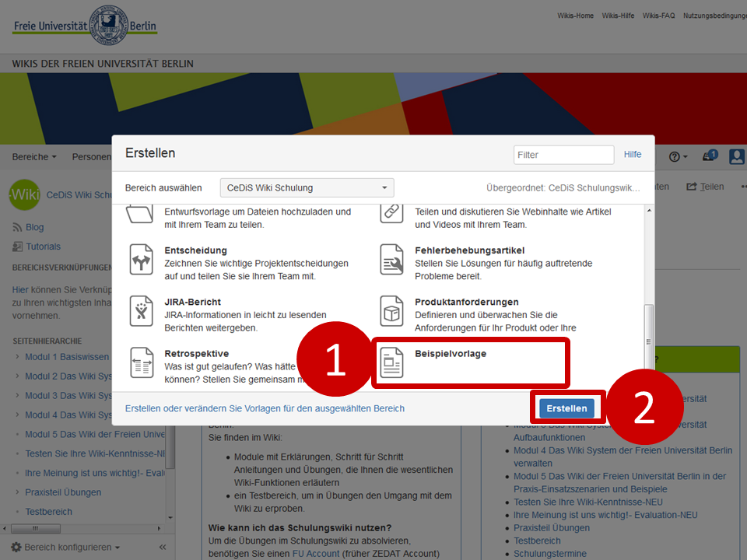This screenshot has width=747, height=560.
Task: Click the Hilfe link in dialog
Action: [633, 154]
